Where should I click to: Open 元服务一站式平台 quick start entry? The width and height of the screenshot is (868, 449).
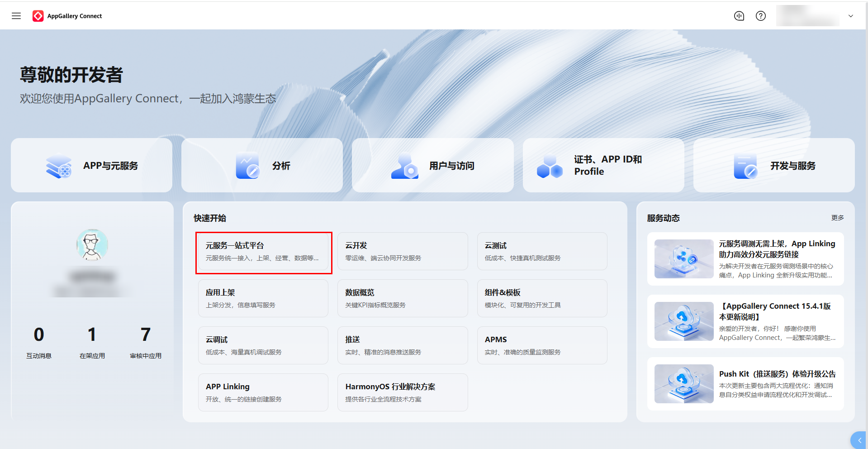(x=264, y=252)
